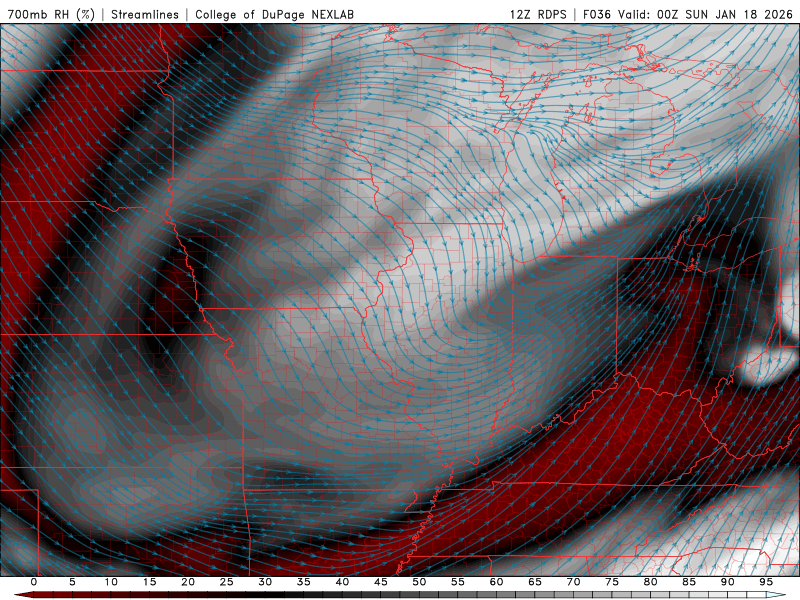
Task: Click the '20' colorbar scale label
Action: click(x=188, y=582)
